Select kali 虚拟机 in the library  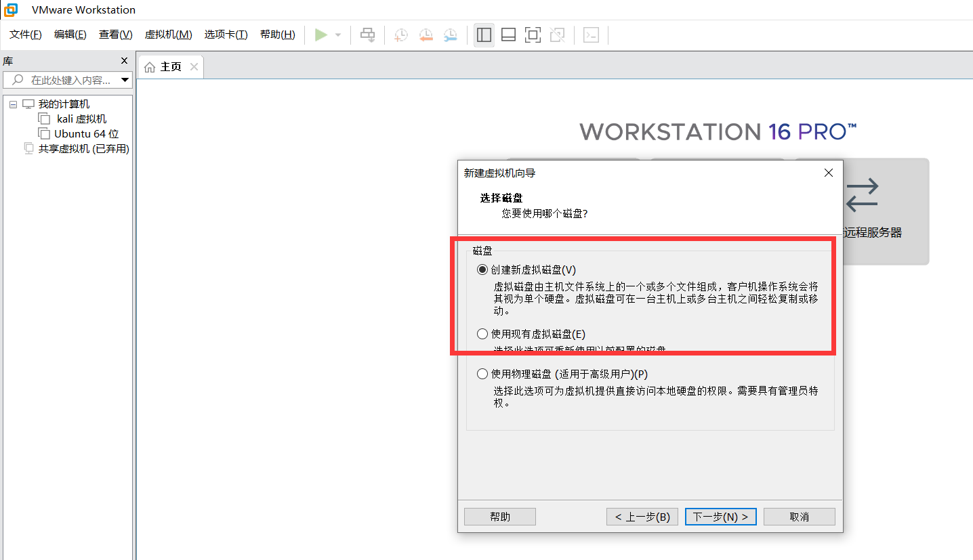(x=82, y=119)
